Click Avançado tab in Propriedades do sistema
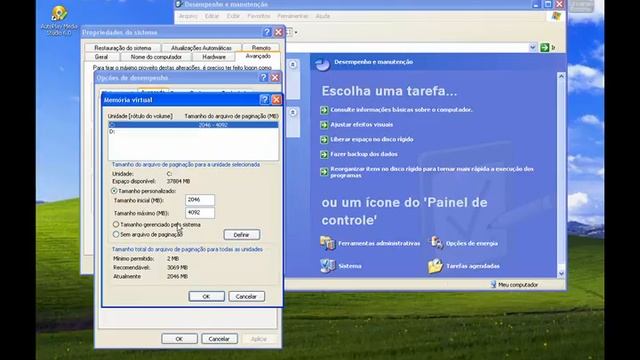The image size is (640, 360). (x=258, y=56)
